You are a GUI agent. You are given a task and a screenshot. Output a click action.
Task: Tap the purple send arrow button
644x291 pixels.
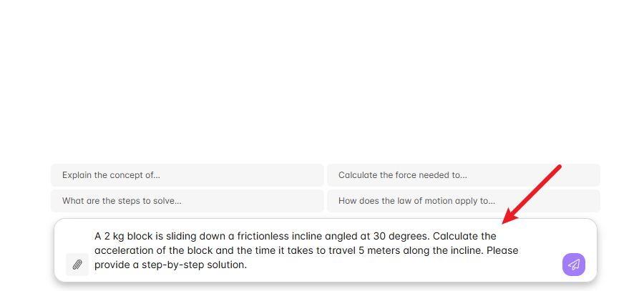click(x=574, y=265)
